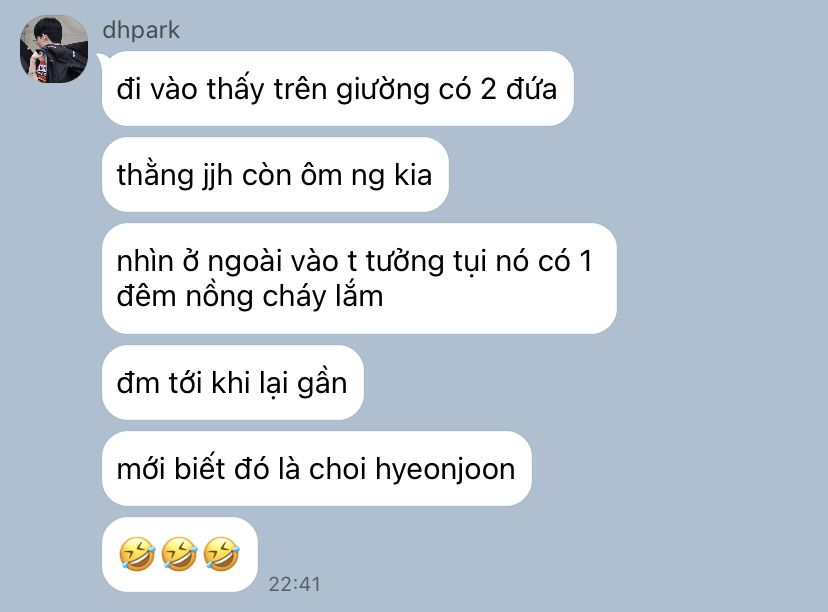
Task: Select message "đm tới khi lại gần"
Action: click(x=233, y=382)
